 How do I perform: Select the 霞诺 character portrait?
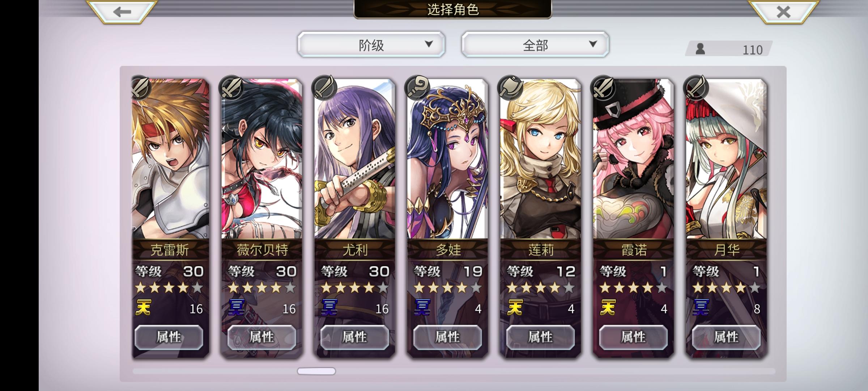pyautogui.click(x=634, y=159)
